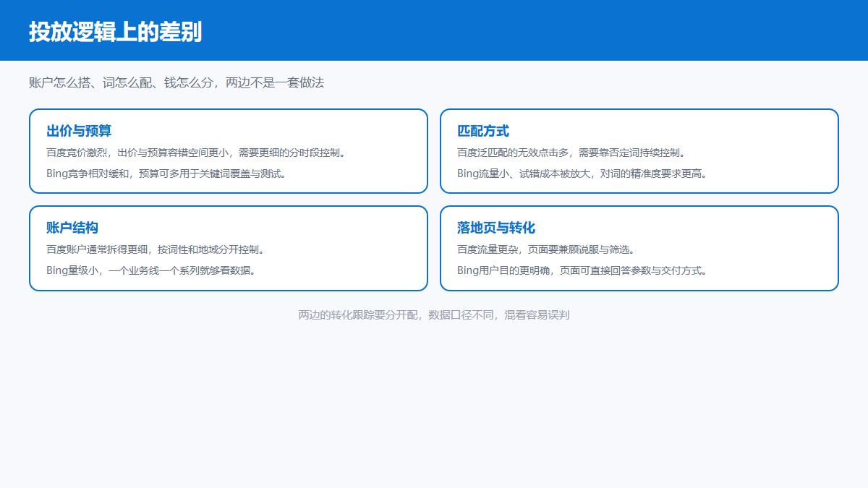868x488 pixels.
Task: Click the 账户结构 card heading
Action: [72, 228]
